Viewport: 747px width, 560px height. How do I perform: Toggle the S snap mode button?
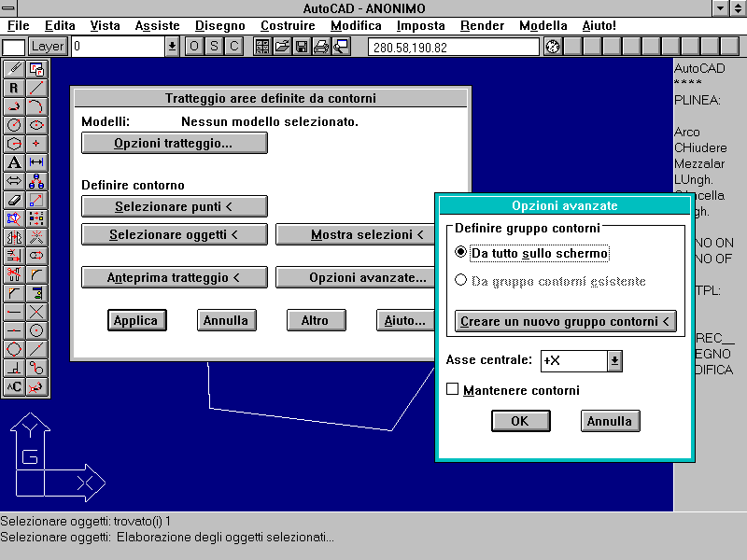[x=214, y=47]
